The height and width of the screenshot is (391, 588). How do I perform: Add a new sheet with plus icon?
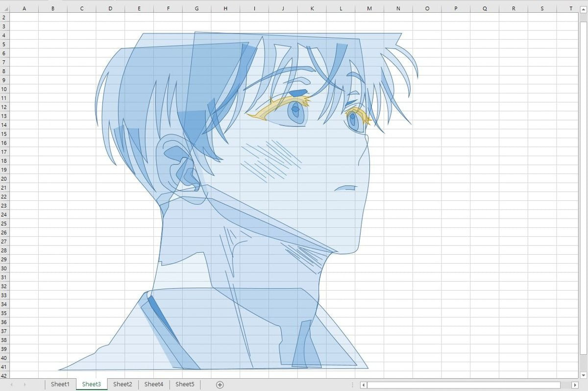(220, 385)
